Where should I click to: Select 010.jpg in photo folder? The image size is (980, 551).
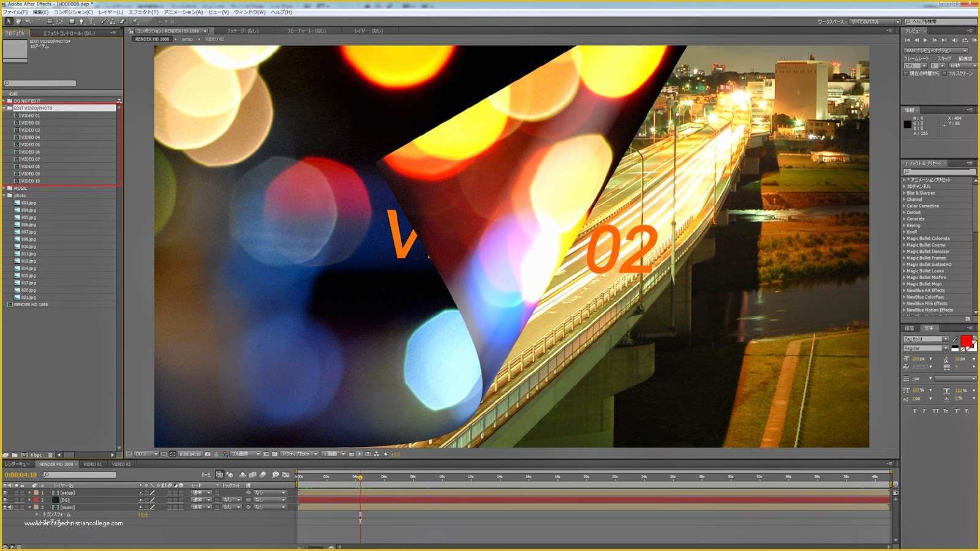coord(29,246)
